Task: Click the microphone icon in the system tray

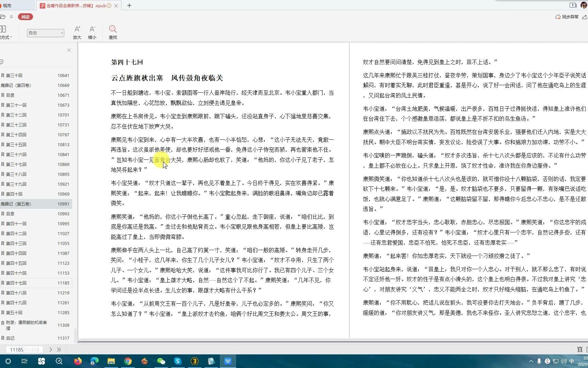Action: pyautogui.click(x=539, y=361)
